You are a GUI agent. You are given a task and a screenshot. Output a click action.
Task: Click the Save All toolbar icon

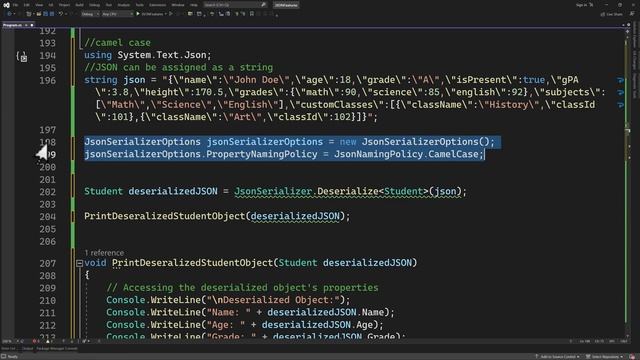52,14
